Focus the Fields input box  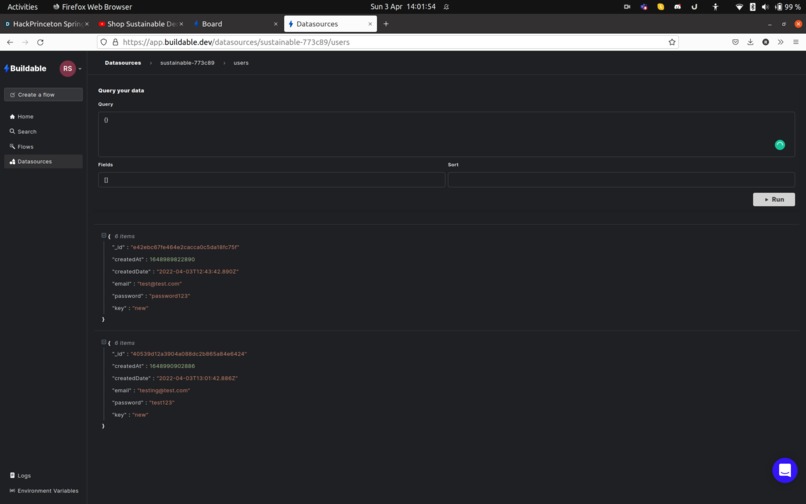pyautogui.click(x=271, y=180)
